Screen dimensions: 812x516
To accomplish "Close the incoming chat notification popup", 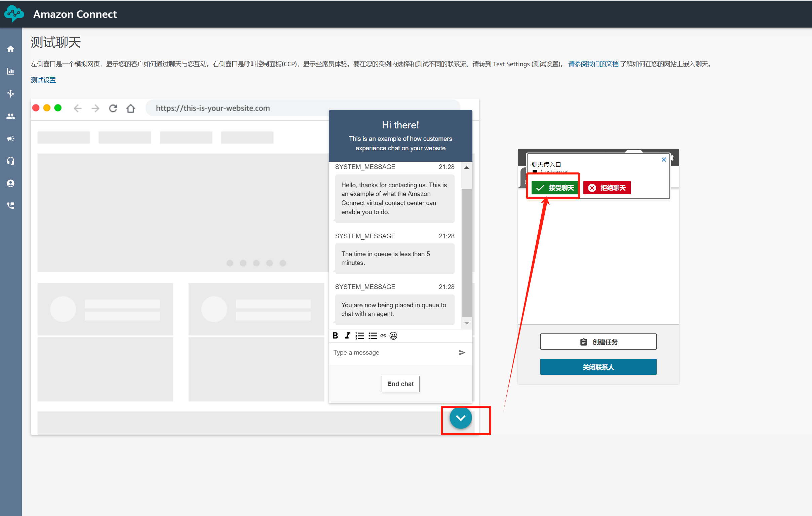I will pos(664,159).
